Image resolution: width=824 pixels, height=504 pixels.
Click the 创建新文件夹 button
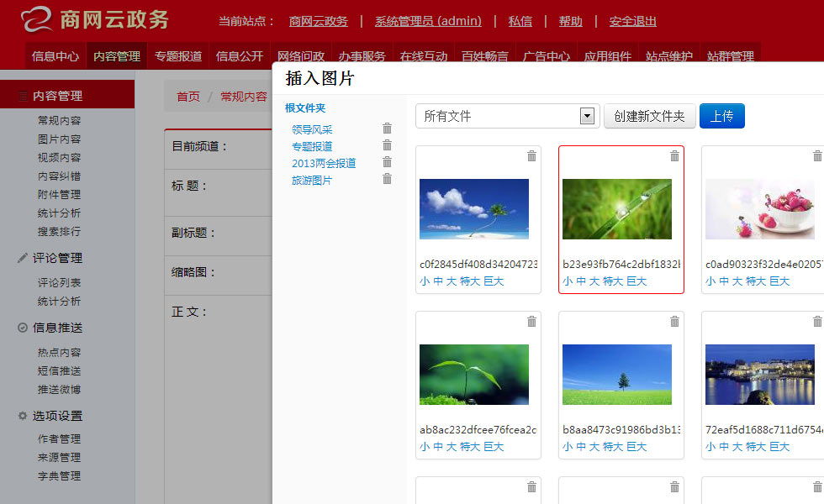[649, 116]
